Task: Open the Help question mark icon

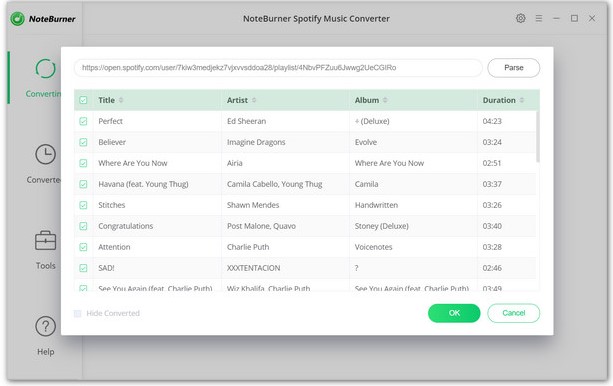Action: click(x=46, y=326)
